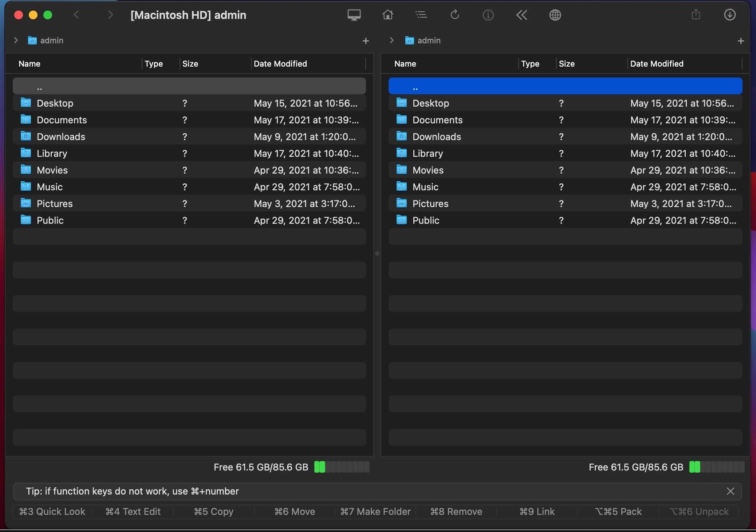Sort right panel by Name column
Image resolution: width=756 pixels, height=532 pixels.
point(405,64)
